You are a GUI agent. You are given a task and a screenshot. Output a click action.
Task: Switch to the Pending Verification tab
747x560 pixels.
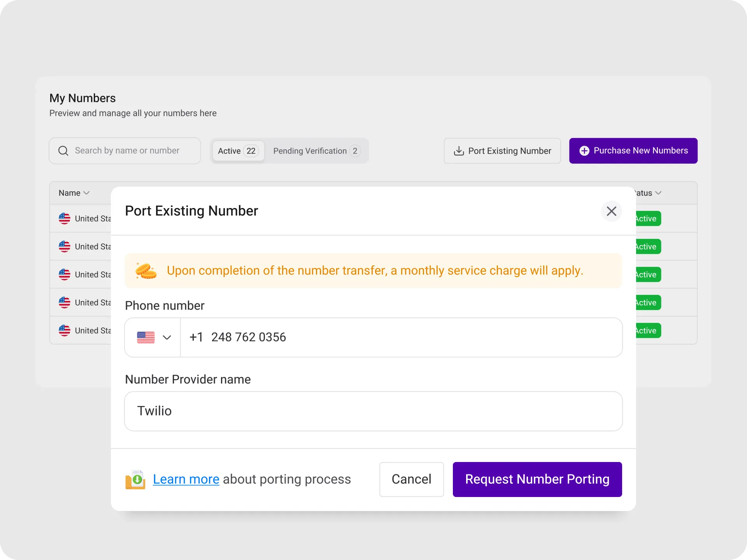pos(316,151)
